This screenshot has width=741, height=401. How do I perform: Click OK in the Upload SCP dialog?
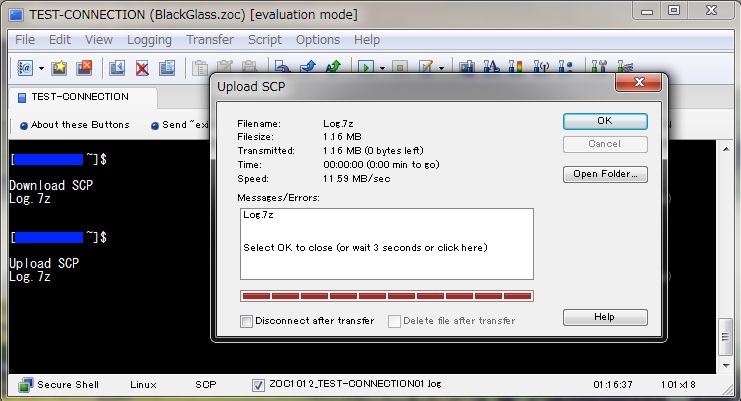pos(605,121)
